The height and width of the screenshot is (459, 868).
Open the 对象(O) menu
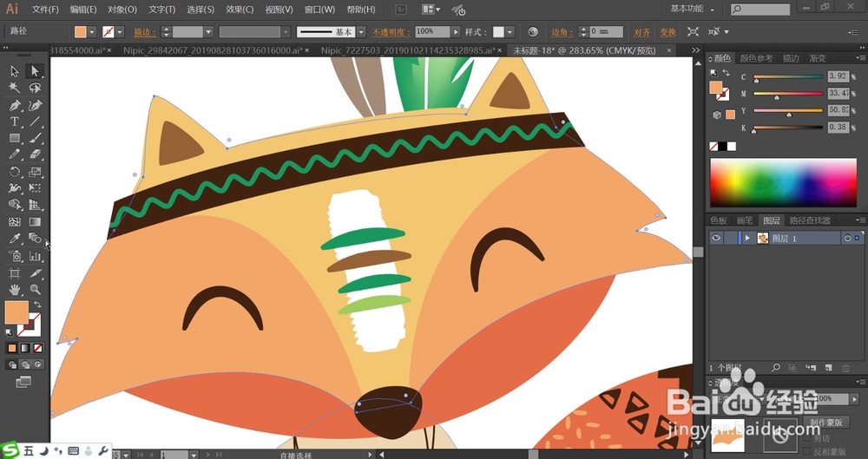coord(122,10)
